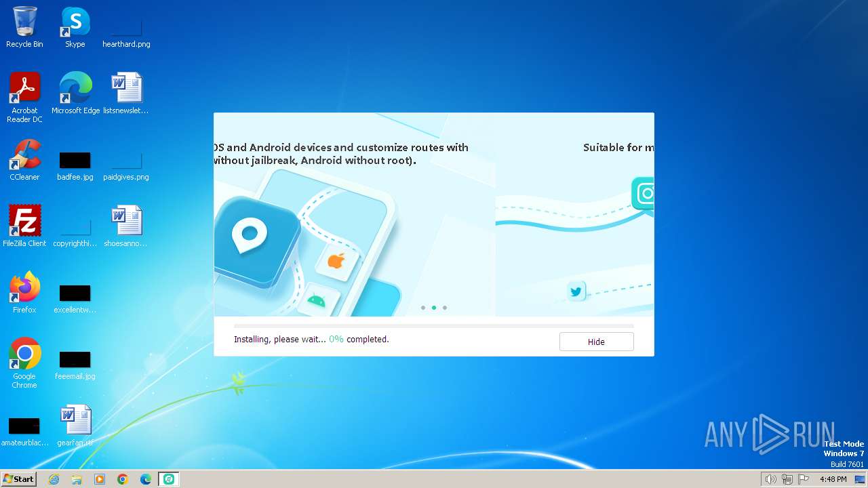Click the 4:48 PM taskbar clock
The width and height of the screenshot is (868, 488).
833,479
